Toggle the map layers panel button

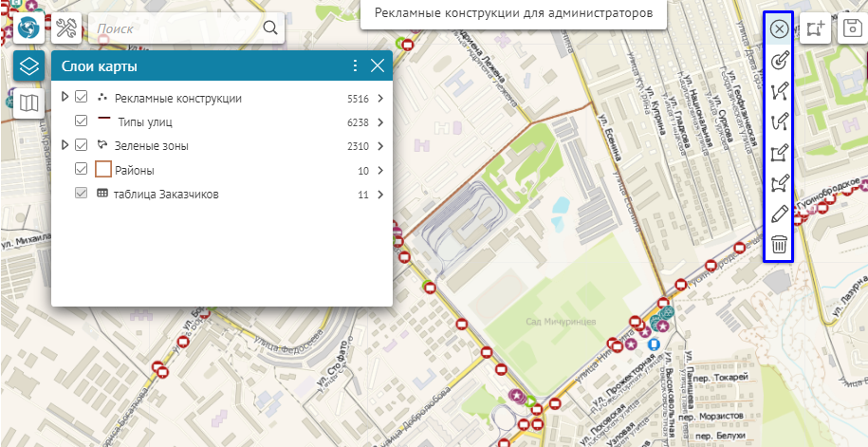[29, 66]
